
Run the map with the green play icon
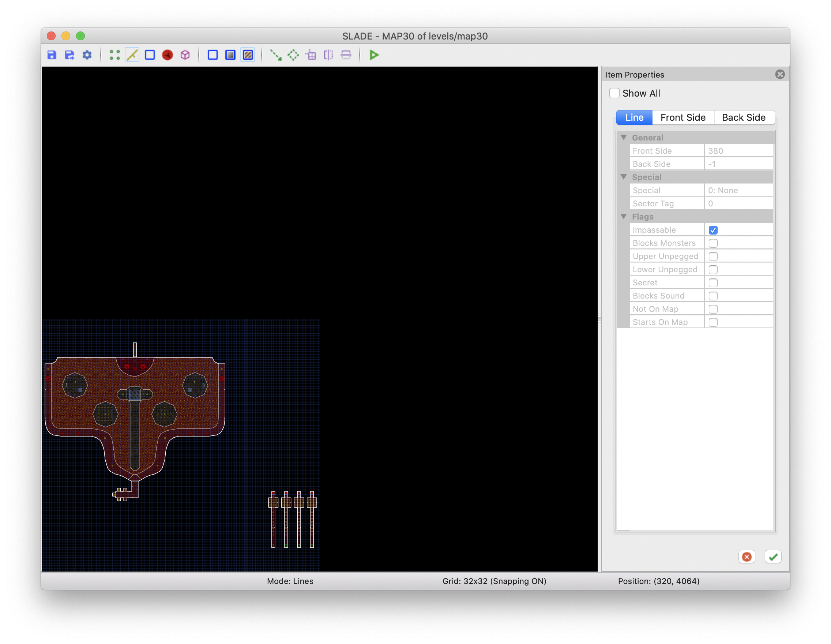pos(374,55)
